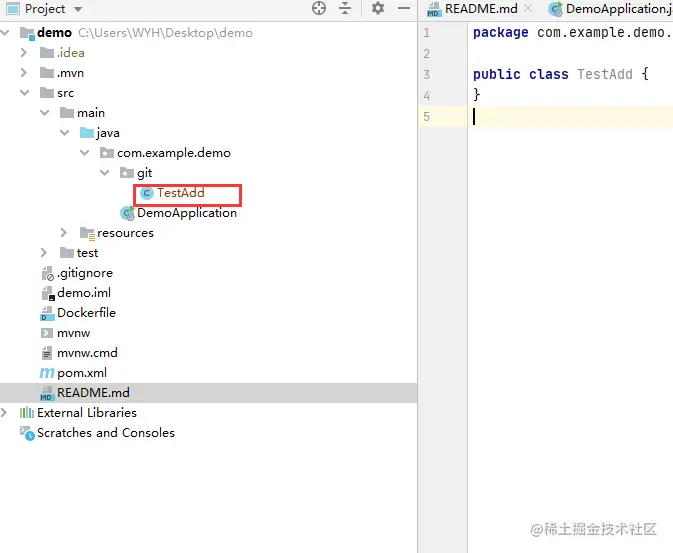Select the mvnw file

73,333
